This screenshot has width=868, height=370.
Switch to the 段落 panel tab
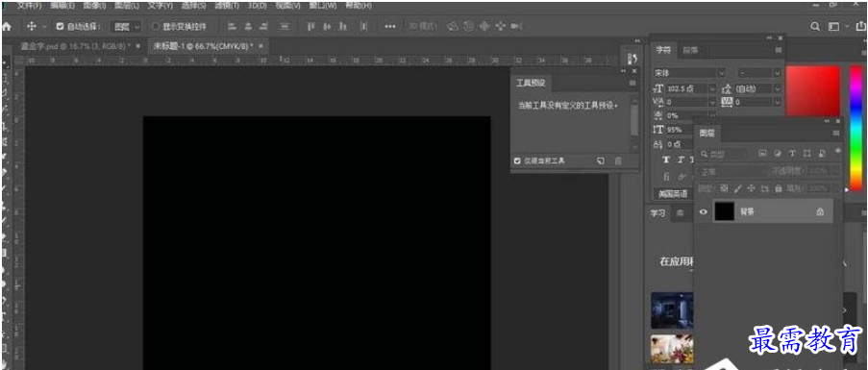click(690, 50)
